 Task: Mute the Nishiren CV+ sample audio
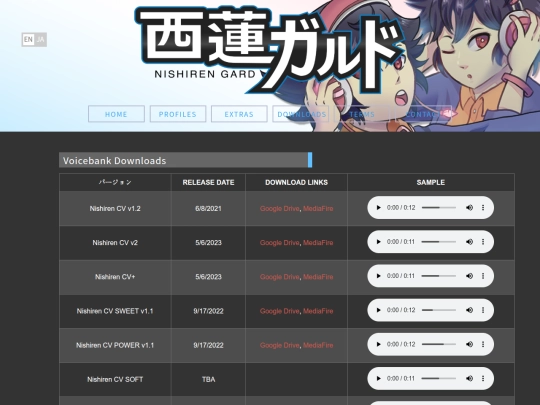[x=469, y=276]
